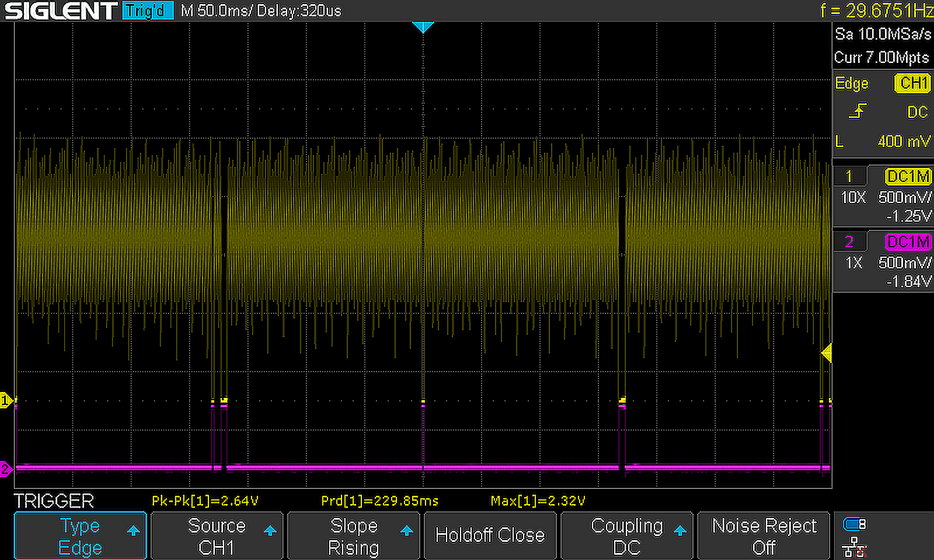Screen dimensions: 934x560
Task: Select the channel 2 info tab
Action: tap(849, 242)
